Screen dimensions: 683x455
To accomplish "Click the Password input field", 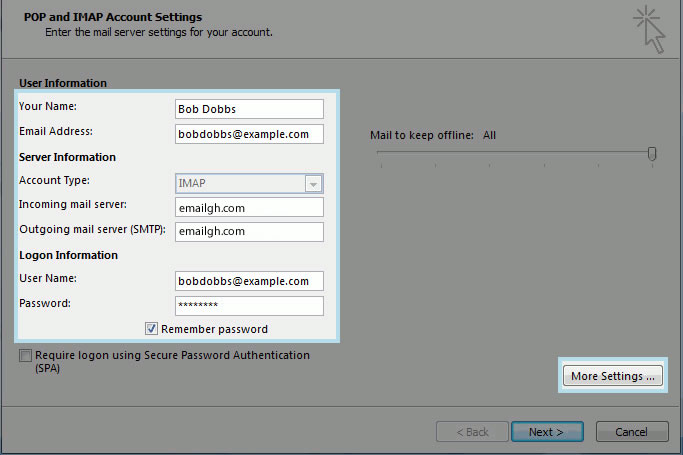I will click(249, 306).
